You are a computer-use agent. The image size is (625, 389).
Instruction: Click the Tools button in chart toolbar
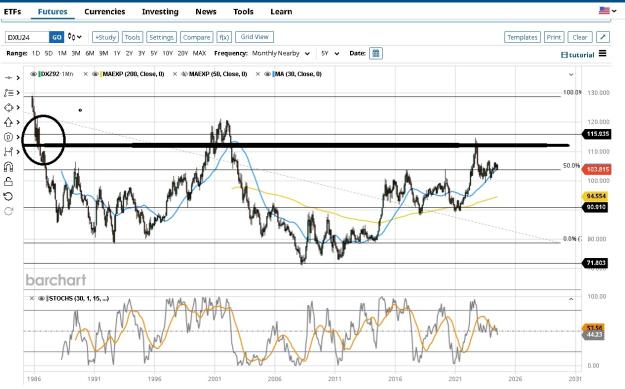(132, 37)
